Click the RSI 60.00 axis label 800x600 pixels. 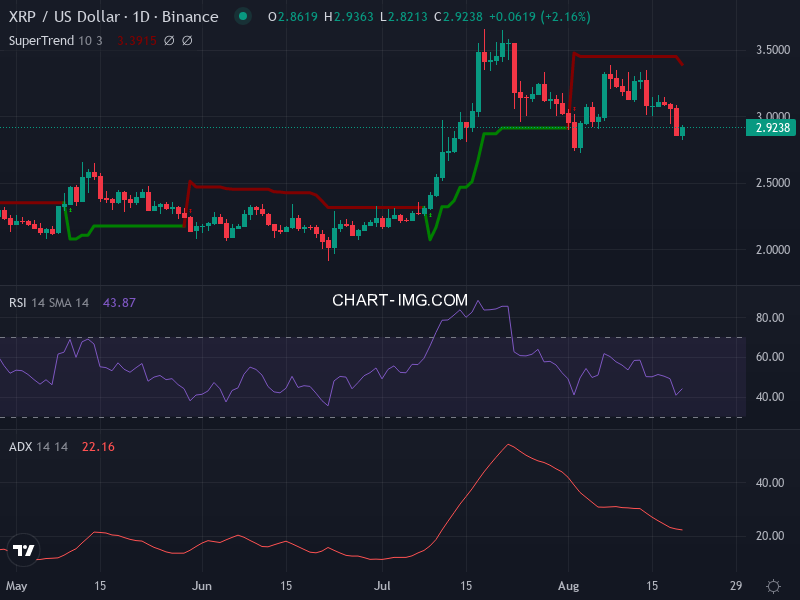770,357
